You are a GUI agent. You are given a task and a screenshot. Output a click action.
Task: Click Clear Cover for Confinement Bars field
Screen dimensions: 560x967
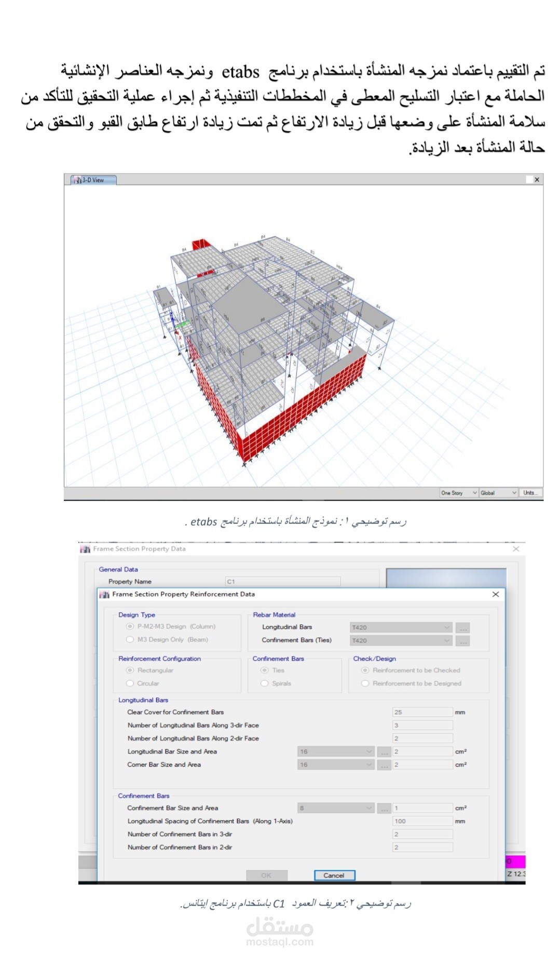[x=422, y=712]
